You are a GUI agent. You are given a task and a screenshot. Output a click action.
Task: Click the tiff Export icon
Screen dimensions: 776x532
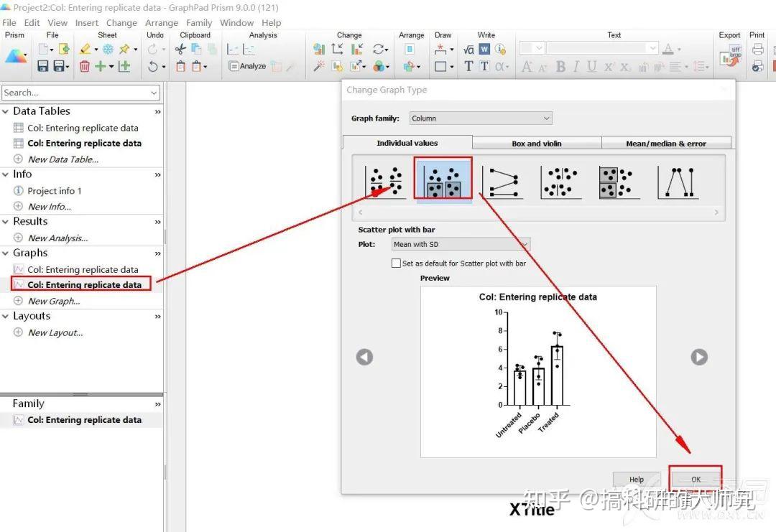click(730, 55)
